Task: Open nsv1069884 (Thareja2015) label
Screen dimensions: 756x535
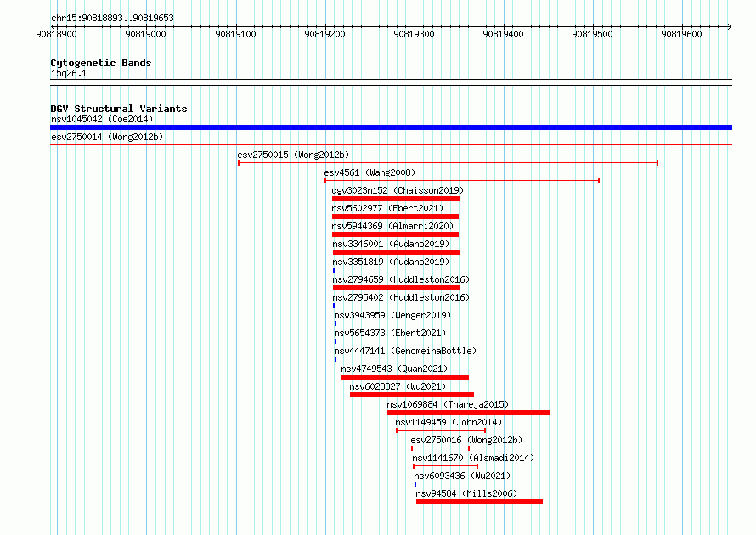Action: (448, 404)
